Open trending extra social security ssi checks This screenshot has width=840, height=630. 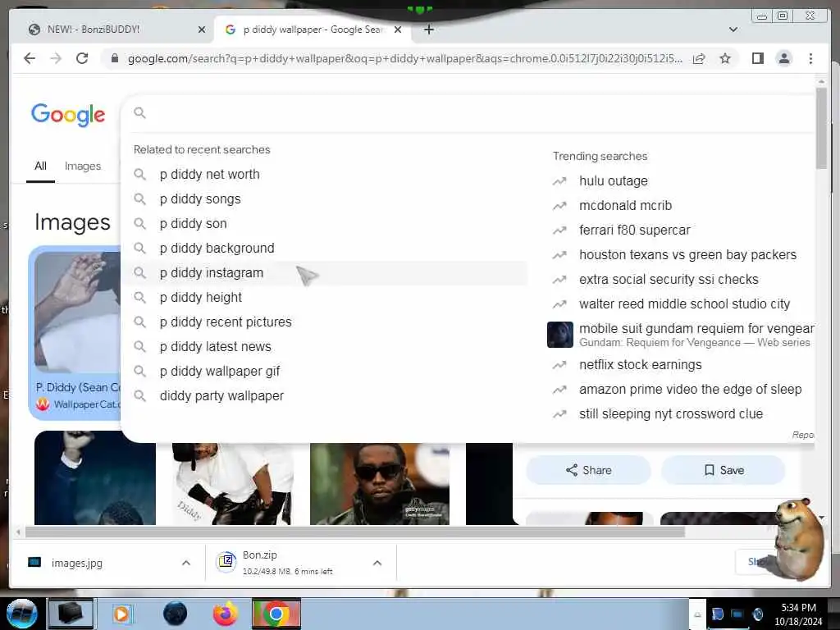pos(669,280)
